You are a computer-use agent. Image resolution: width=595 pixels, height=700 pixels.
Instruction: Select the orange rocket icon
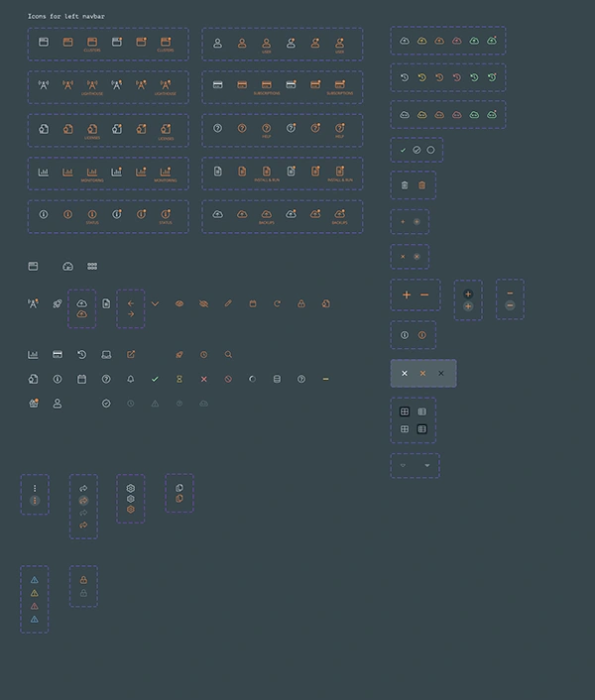coord(178,355)
